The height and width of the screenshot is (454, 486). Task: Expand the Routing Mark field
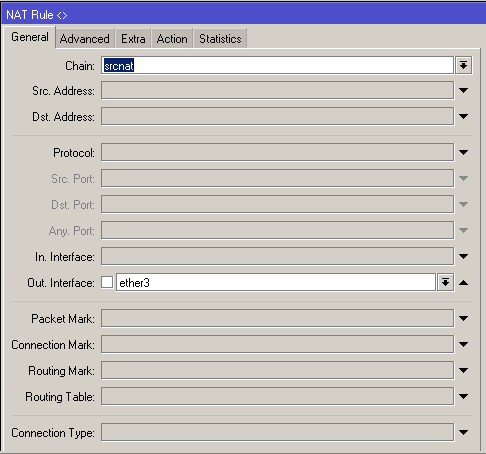tap(463, 370)
